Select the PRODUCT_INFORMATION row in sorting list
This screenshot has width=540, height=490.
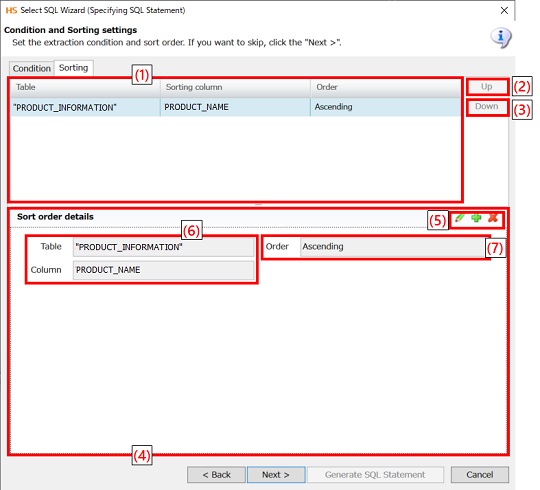point(235,107)
